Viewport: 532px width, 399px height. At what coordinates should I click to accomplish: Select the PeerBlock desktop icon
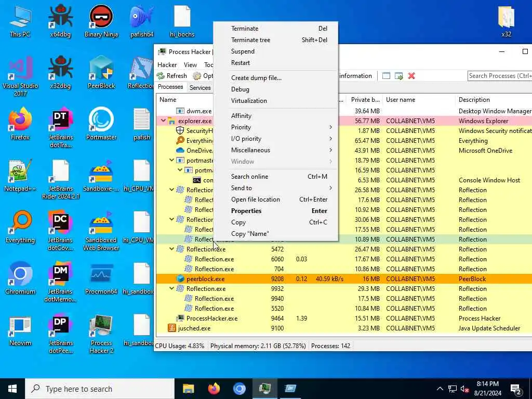click(x=101, y=72)
